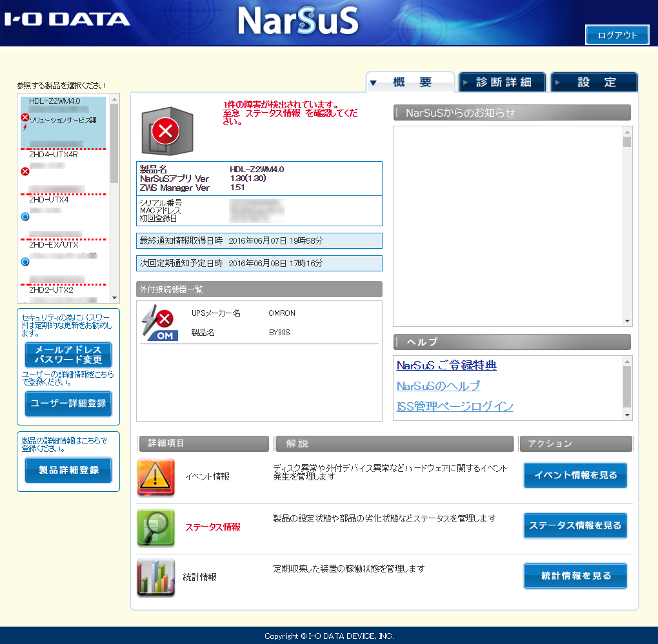The image size is (658, 644).
Task: Open the ISS管理ページログイン link
Action: pos(455,406)
